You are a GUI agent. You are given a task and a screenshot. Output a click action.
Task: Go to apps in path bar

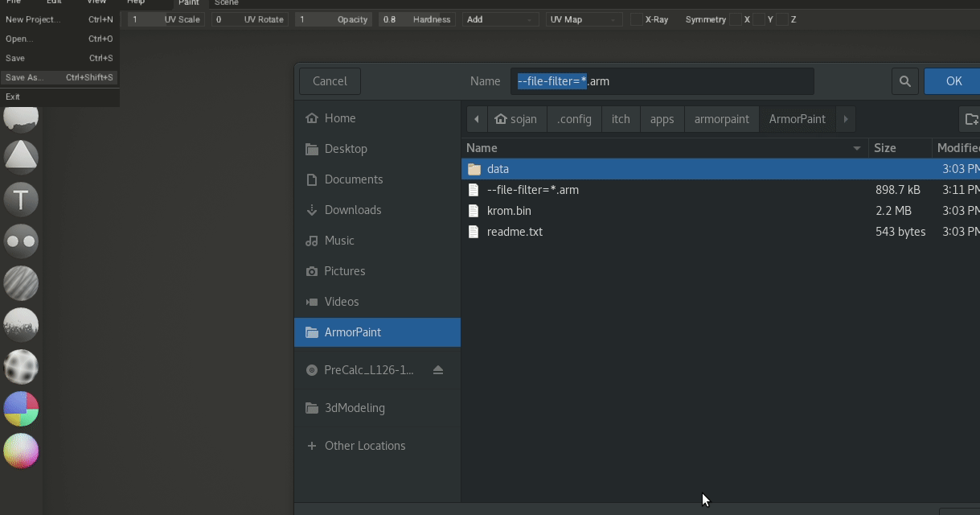click(662, 119)
